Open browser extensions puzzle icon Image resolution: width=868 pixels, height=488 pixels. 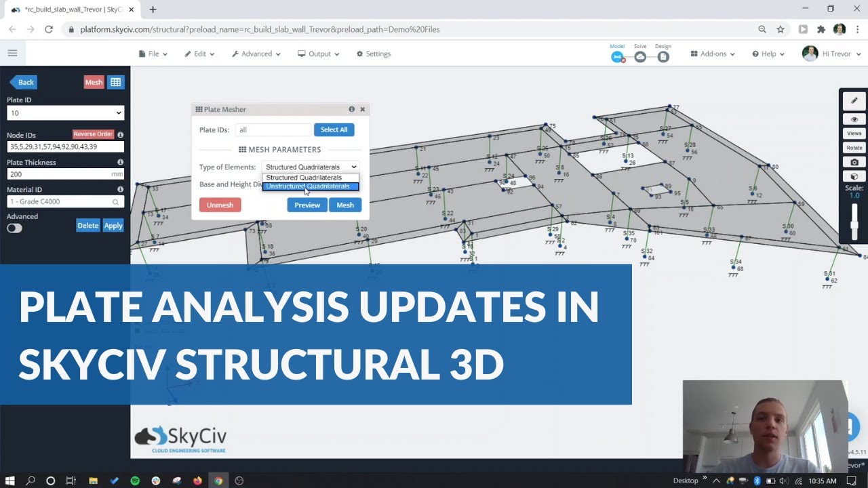click(821, 29)
